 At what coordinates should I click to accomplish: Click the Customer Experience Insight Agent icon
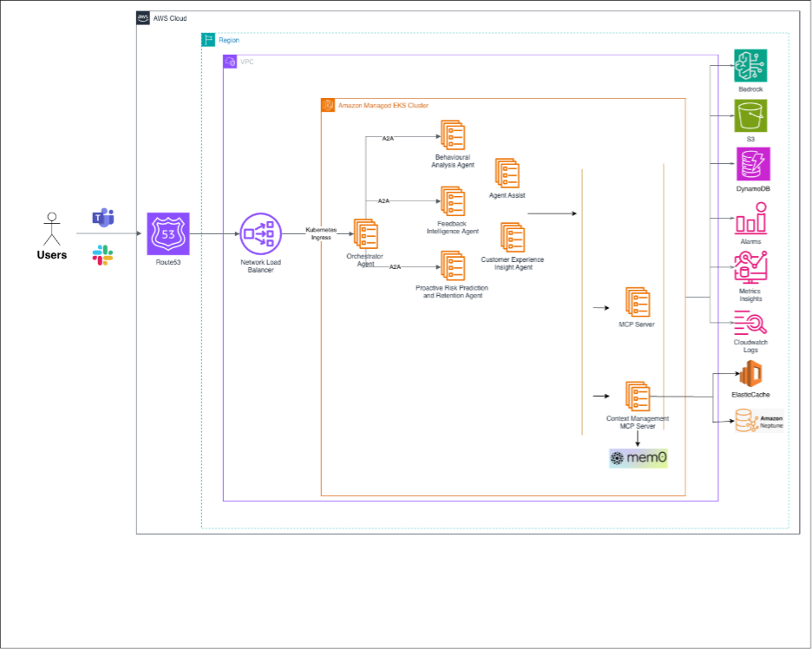pos(512,238)
